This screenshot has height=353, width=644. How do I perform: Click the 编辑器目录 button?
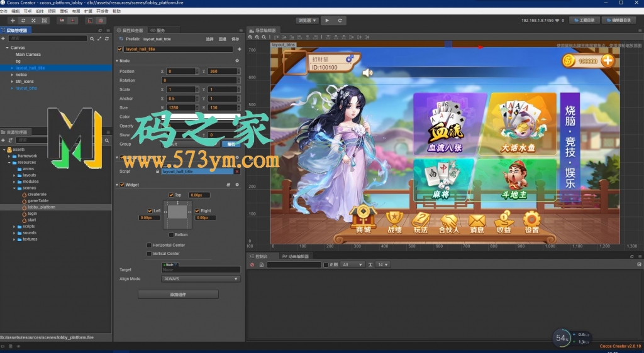click(619, 20)
